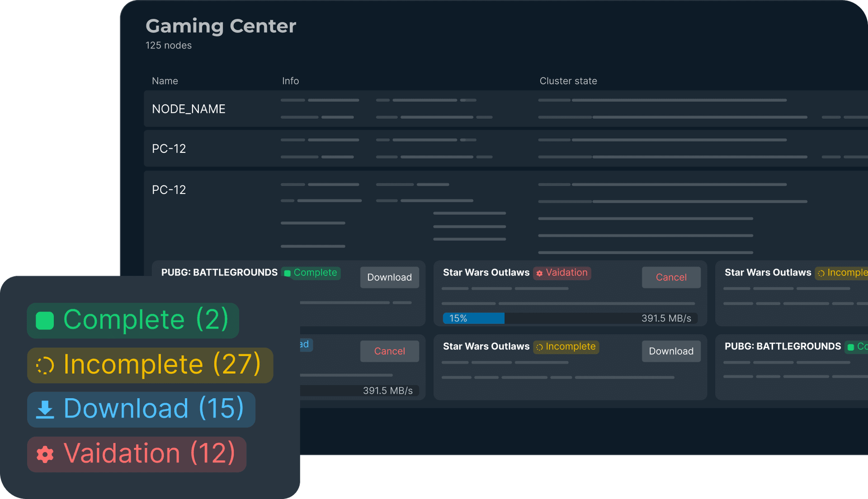Image resolution: width=868 pixels, height=499 pixels.
Task: Click the red gear icon in Star Wars Vaidation badge
Action: [539, 273]
